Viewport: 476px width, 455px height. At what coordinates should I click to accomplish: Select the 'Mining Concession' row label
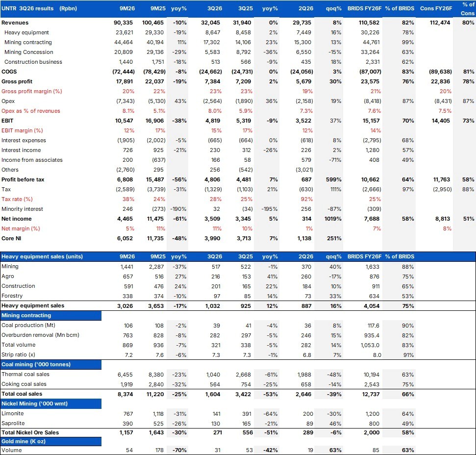coord(28,52)
